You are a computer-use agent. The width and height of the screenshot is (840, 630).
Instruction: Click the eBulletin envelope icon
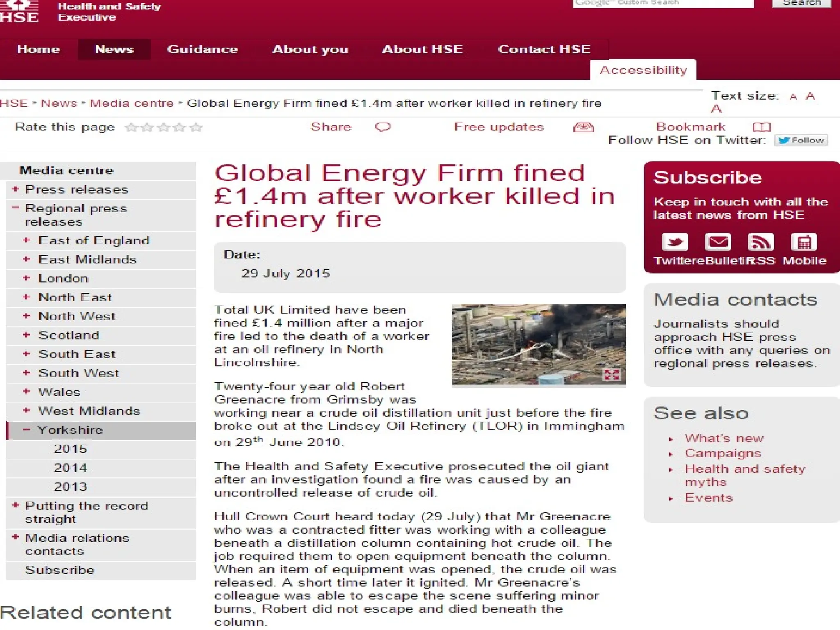click(718, 242)
